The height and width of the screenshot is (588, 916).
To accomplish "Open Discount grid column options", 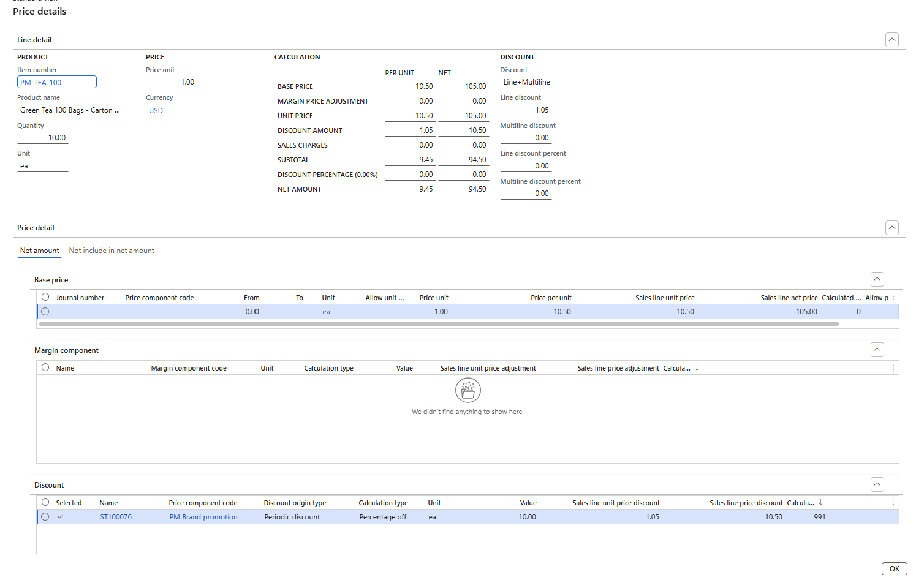I will click(893, 502).
